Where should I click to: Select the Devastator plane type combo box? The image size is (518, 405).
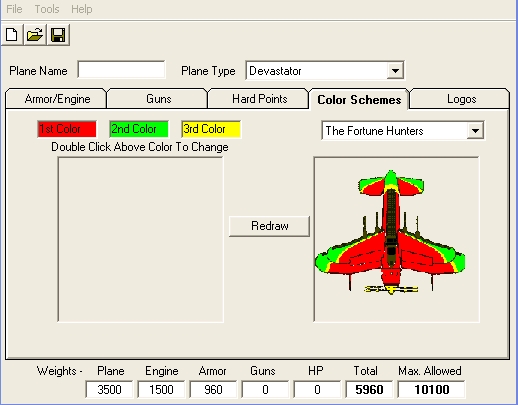tap(325, 71)
